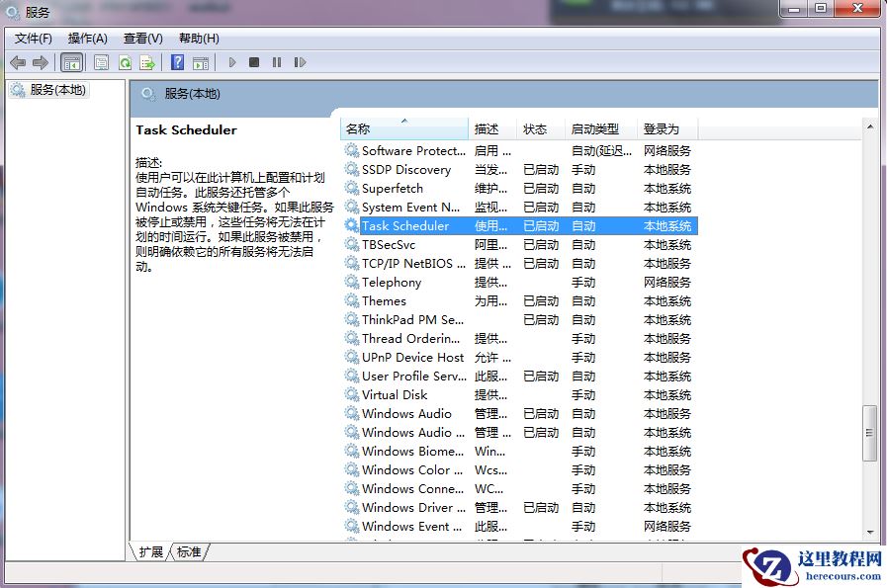This screenshot has width=887, height=588.
Task: Select the System Event N... service
Action: tap(520, 207)
